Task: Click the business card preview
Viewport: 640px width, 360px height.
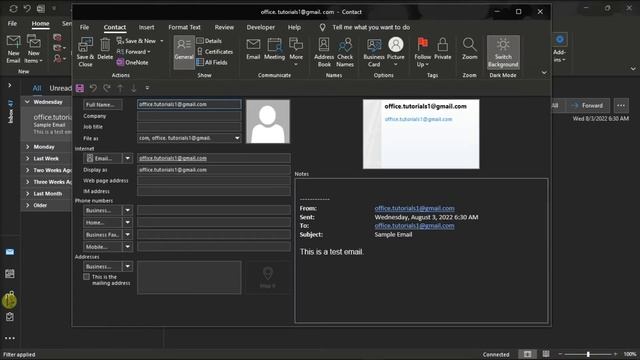Action: pyautogui.click(x=421, y=134)
